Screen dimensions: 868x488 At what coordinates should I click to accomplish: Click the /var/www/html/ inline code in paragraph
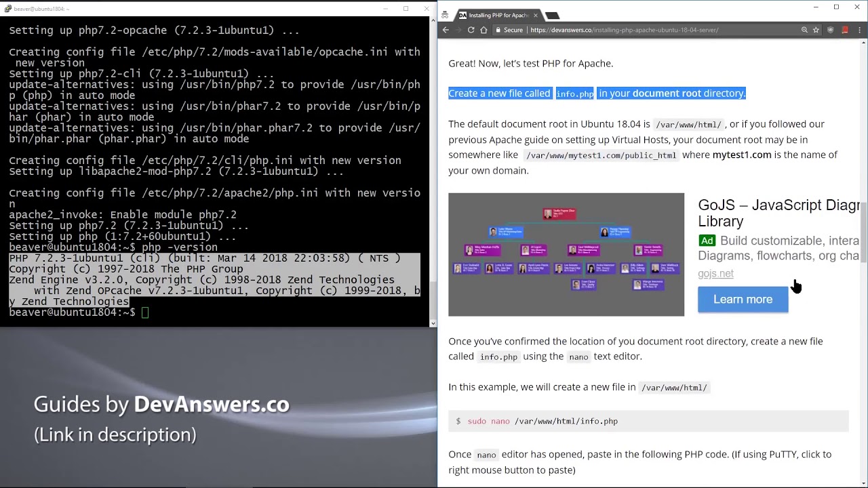tap(688, 125)
